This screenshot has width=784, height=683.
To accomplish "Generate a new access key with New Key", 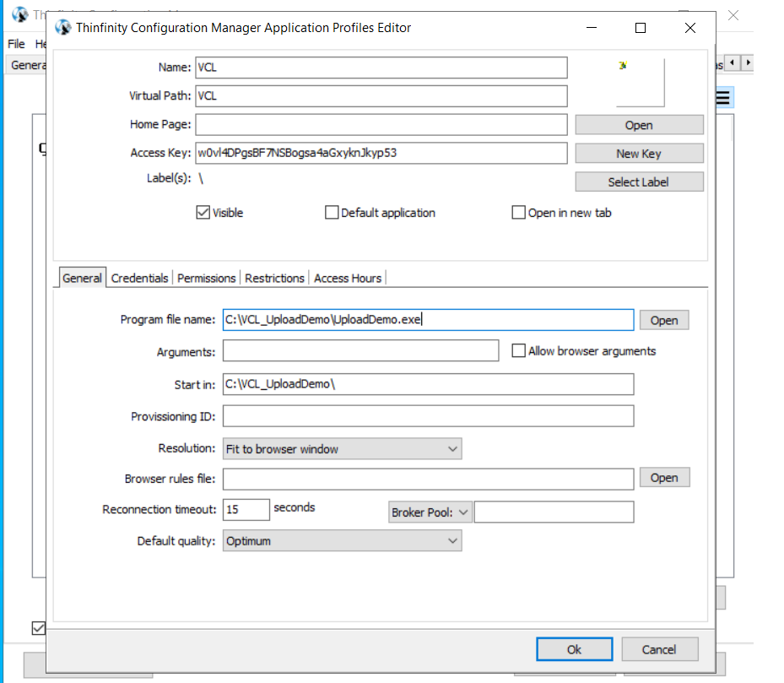I will point(639,154).
